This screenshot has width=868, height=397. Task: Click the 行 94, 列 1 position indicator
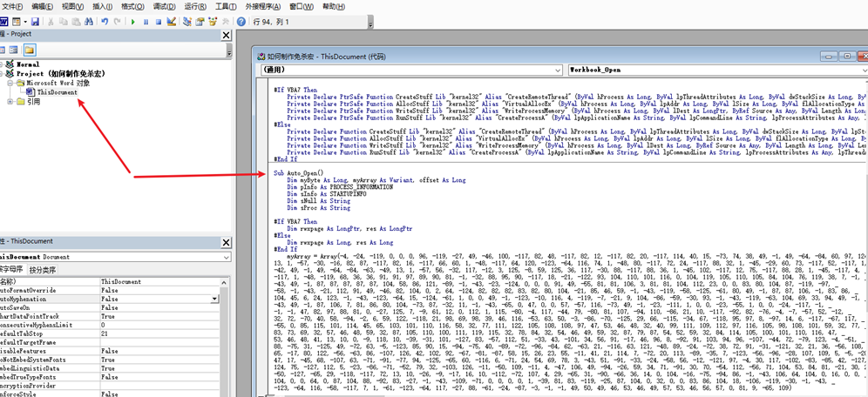[271, 22]
